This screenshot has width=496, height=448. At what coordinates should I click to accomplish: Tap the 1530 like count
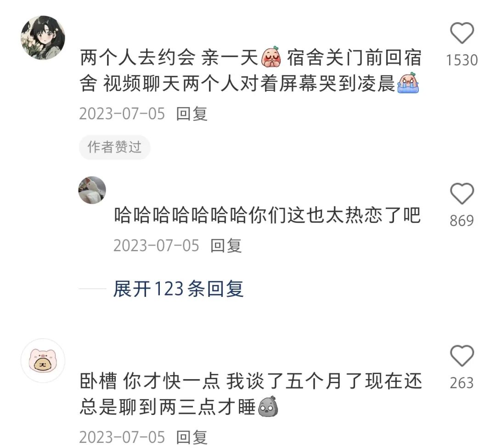[462, 60]
